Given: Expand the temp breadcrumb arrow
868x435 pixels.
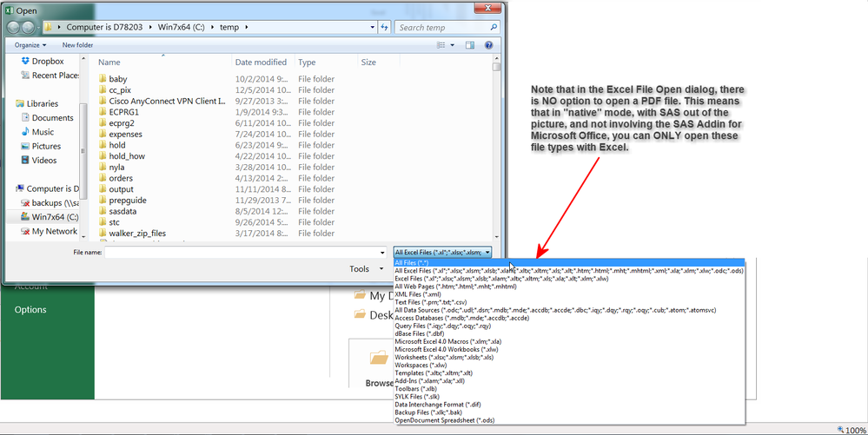Looking at the screenshot, I should tap(246, 27).
